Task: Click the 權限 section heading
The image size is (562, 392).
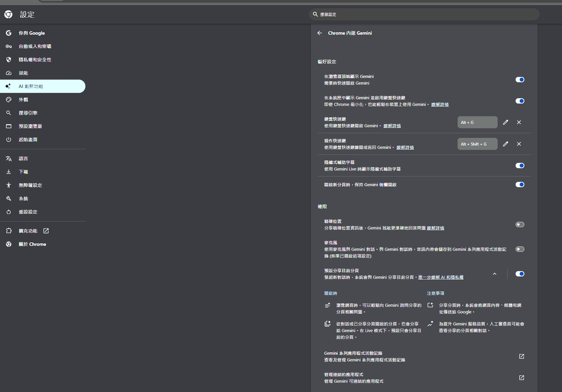Action: pyautogui.click(x=322, y=206)
